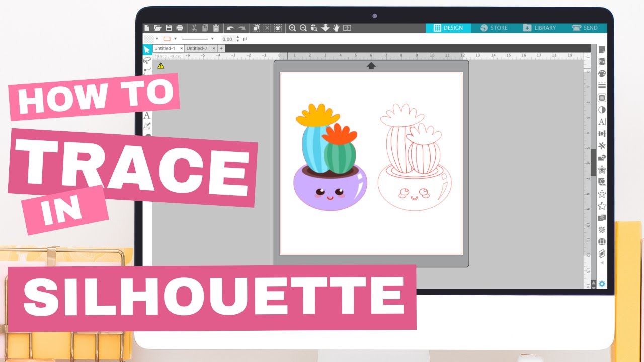
Task: Open the Preferences gear icon
Action: click(602, 284)
